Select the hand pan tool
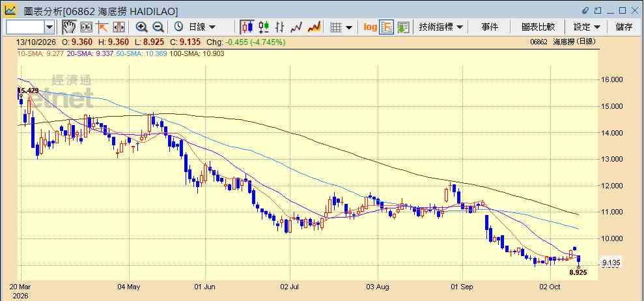The width and height of the screenshot is (644, 301). point(69,27)
